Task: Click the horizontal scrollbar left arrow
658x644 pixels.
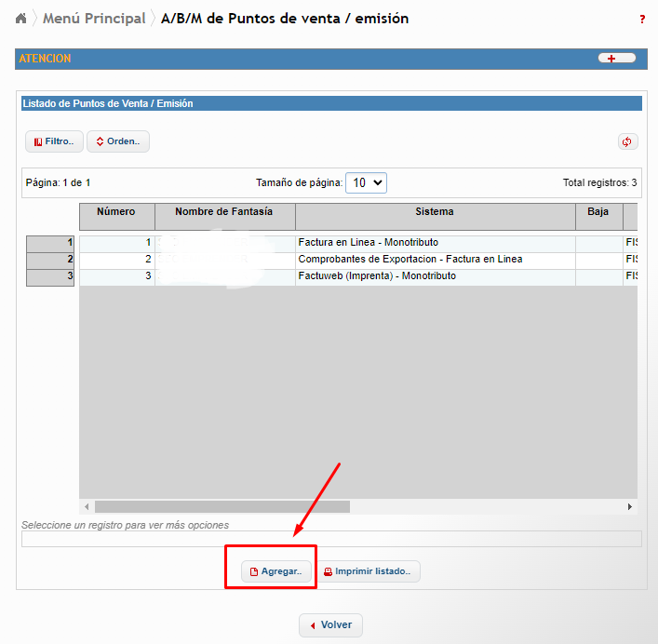Action: (87, 506)
